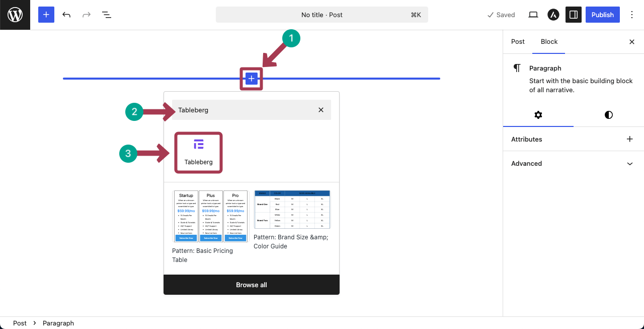Open the editor options menu
This screenshot has width=644, height=329.
(x=632, y=15)
